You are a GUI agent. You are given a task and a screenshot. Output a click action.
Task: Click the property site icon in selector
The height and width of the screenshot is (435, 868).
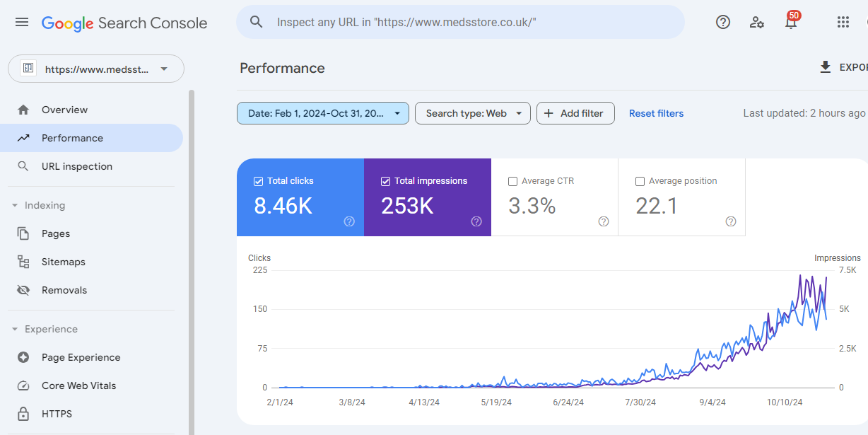coord(28,69)
